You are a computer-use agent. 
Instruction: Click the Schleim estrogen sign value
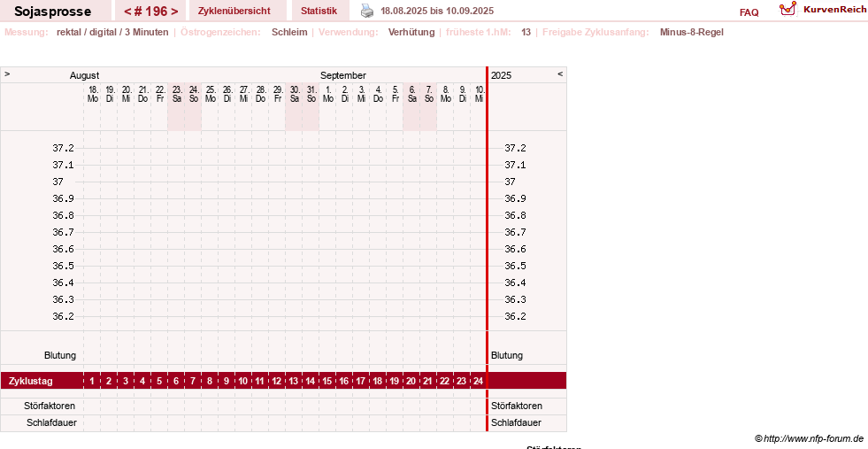[x=289, y=32]
